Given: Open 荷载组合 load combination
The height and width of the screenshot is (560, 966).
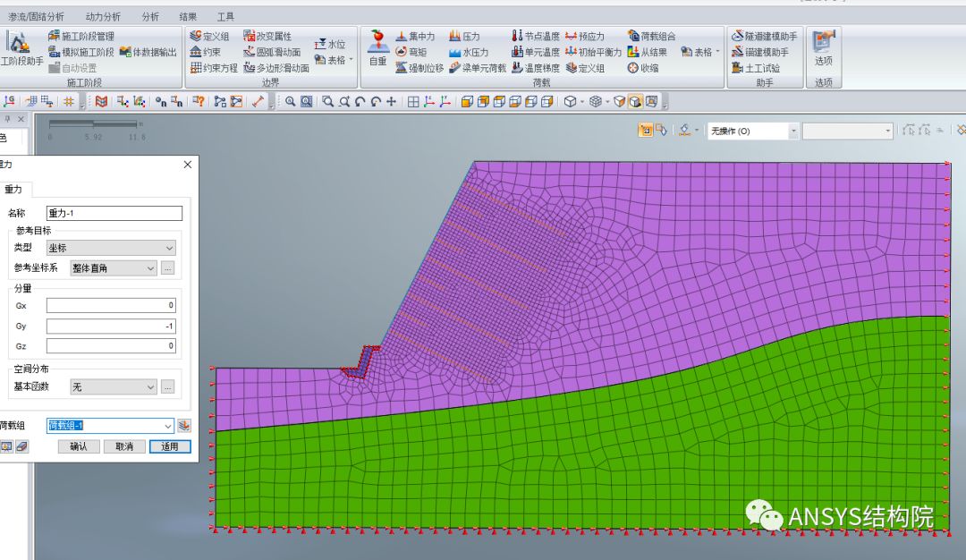Looking at the screenshot, I should pos(651,37).
